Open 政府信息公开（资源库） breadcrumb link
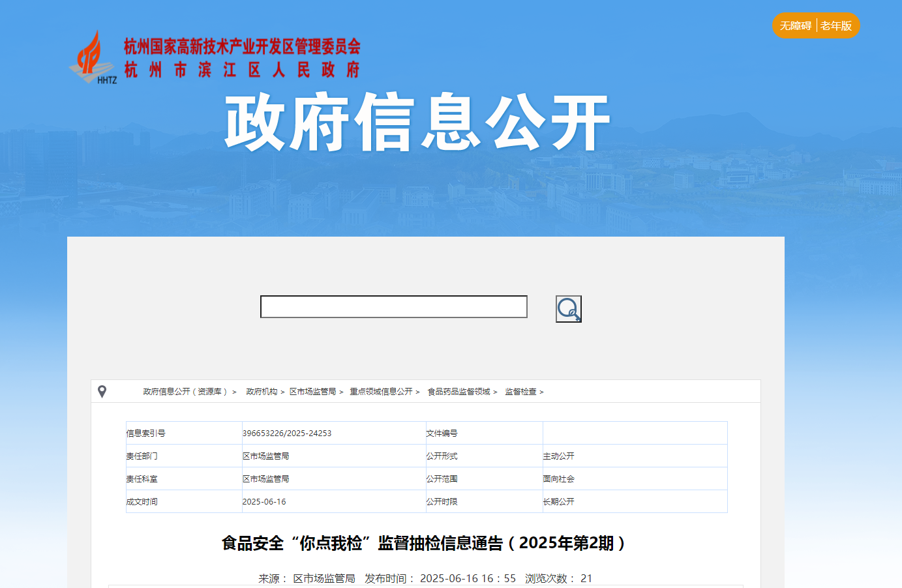Viewport: 902px width, 588px height. click(x=186, y=392)
